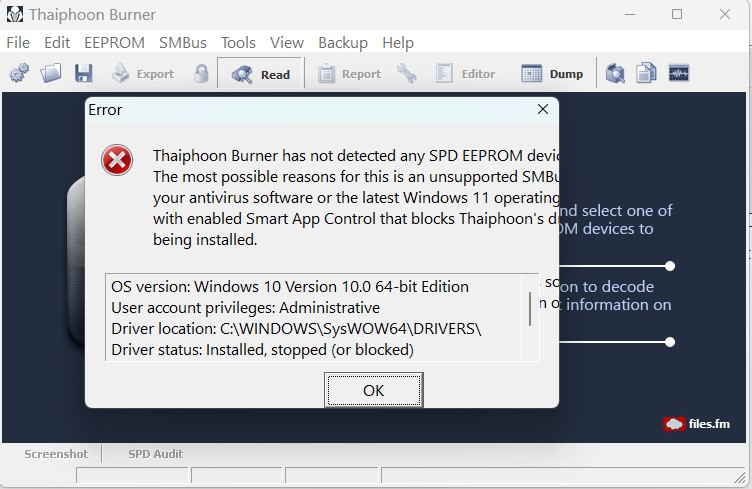Click OK in the Error dialog
The width and height of the screenshot is (752, 489).
[374, 390]
